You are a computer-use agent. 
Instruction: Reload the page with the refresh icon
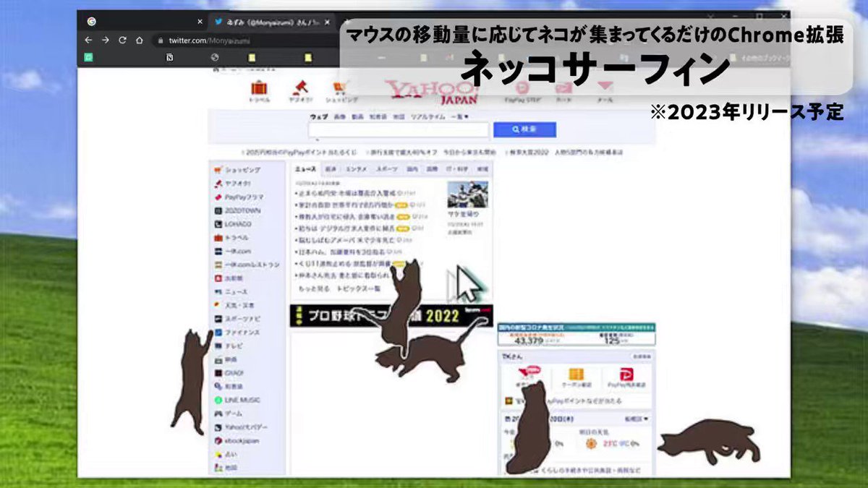tap(122, 40)
